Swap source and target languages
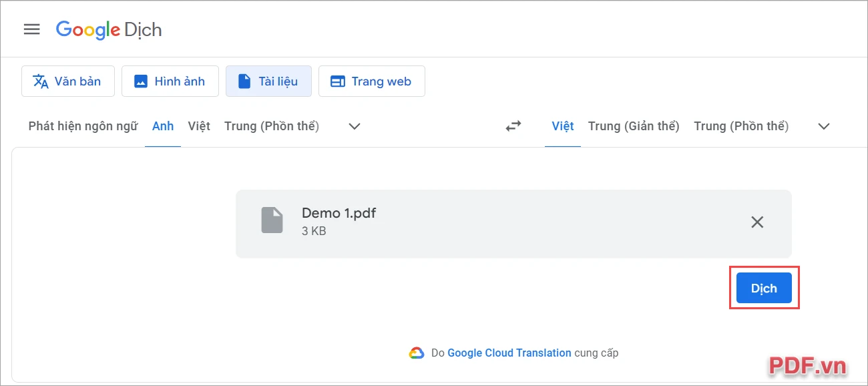868x386 pixels. point(513,126)
